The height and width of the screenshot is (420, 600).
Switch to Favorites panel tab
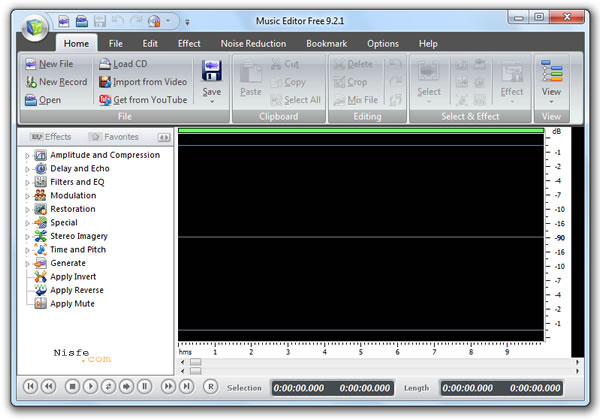tap(114, 137)
